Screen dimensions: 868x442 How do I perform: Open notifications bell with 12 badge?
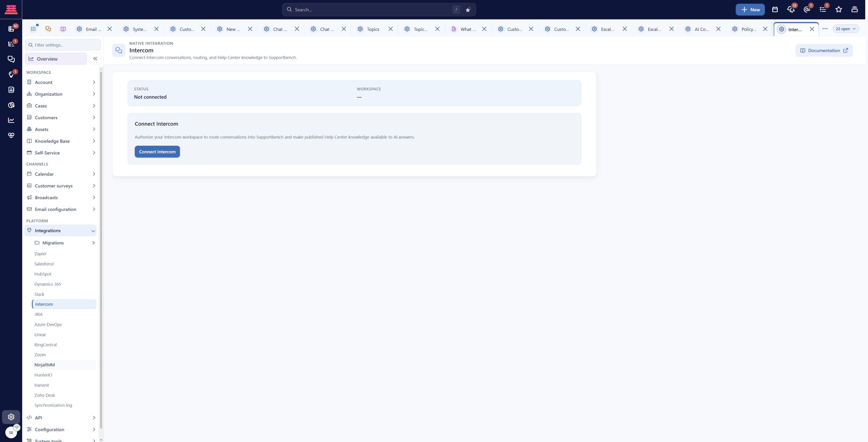point(791,10)
